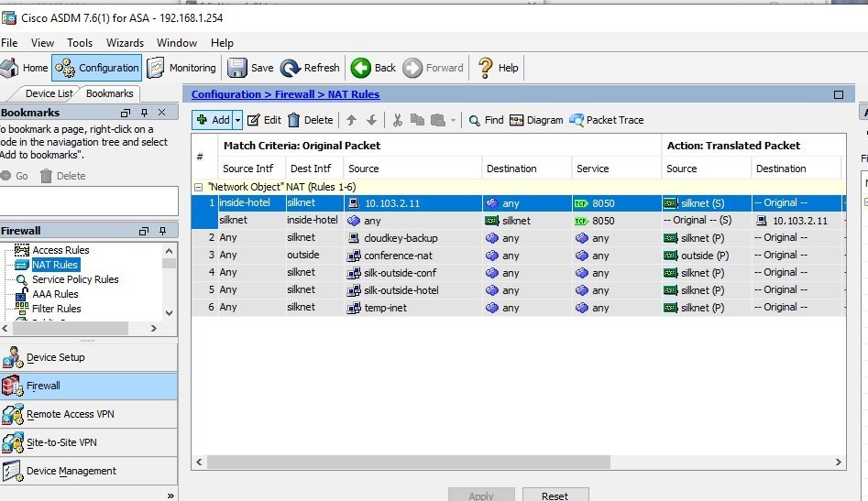Open the Wizards menu

125,43
